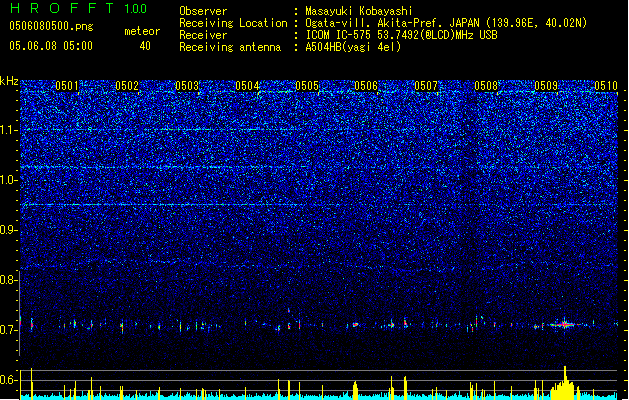Click the HROFFT 1.0.0 title text
This screenshot has height=400, width=629.
pyautogui.click(x=78, y=8)
